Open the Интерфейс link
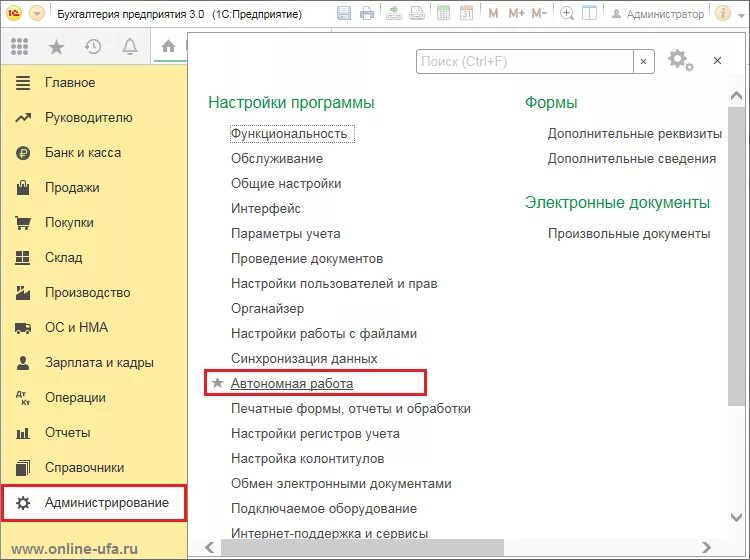This screenshot has width=750, height=560. (266, 209)
